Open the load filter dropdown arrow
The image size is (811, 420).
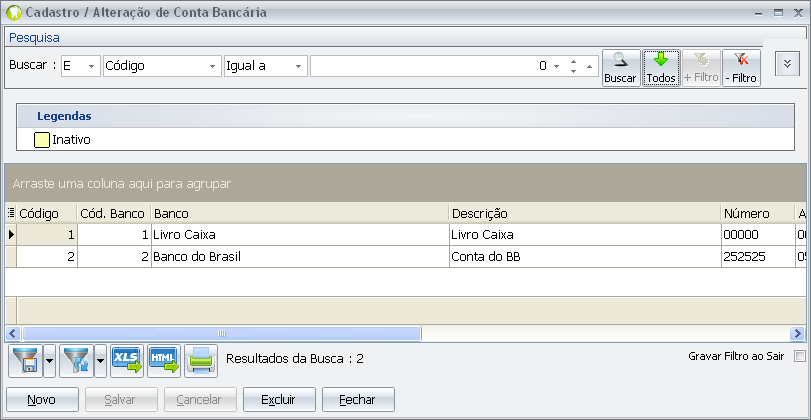pos(100,361)
